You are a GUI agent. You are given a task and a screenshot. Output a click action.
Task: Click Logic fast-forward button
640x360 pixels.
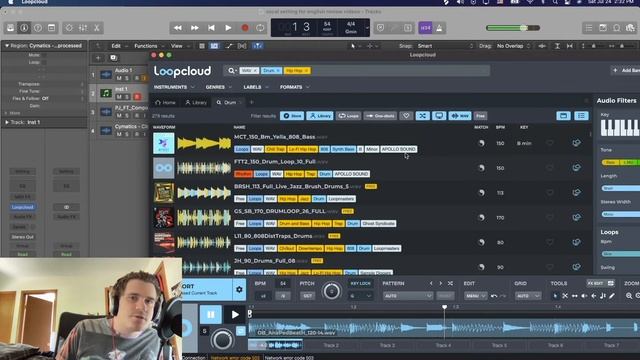coord(195,28)
